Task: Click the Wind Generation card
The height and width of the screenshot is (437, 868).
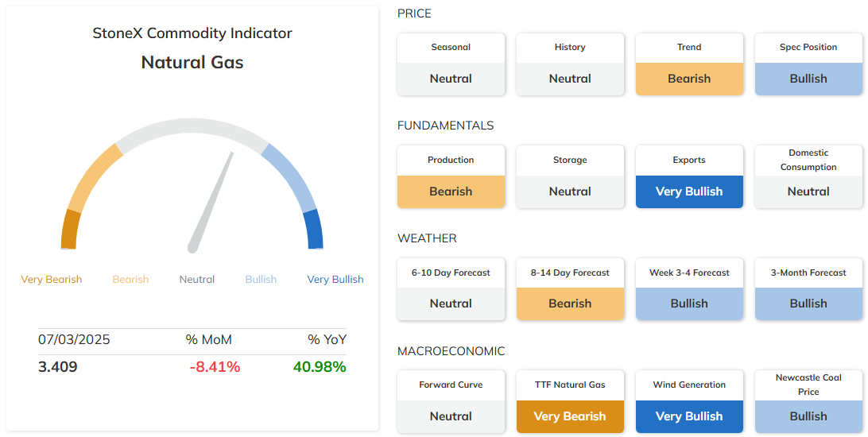Action: pyautogui.click(x=689, y=401)
